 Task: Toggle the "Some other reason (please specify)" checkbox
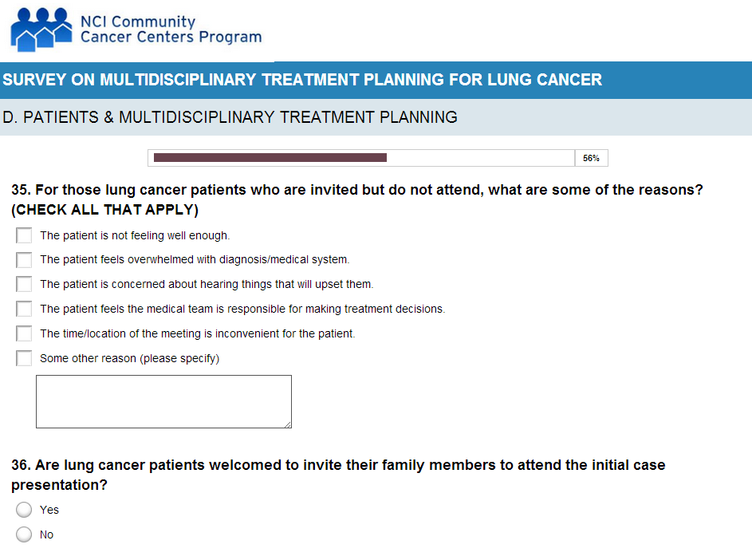24,358
